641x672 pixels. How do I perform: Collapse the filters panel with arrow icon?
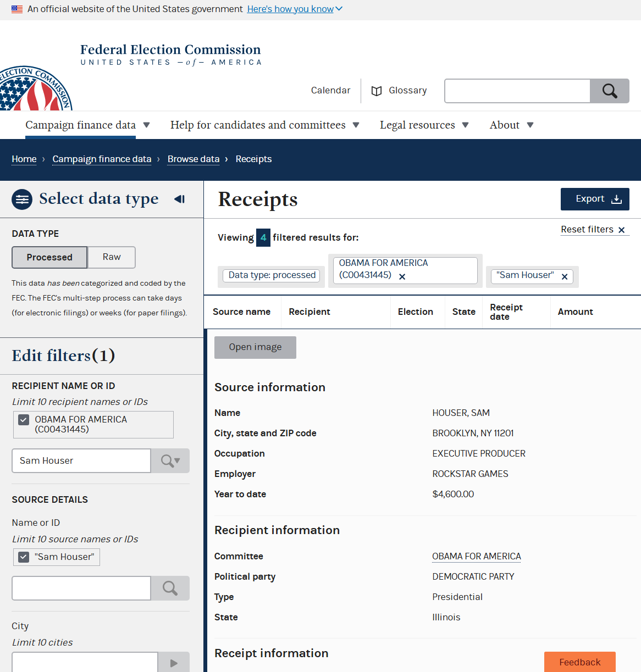(x=179, y=199)
